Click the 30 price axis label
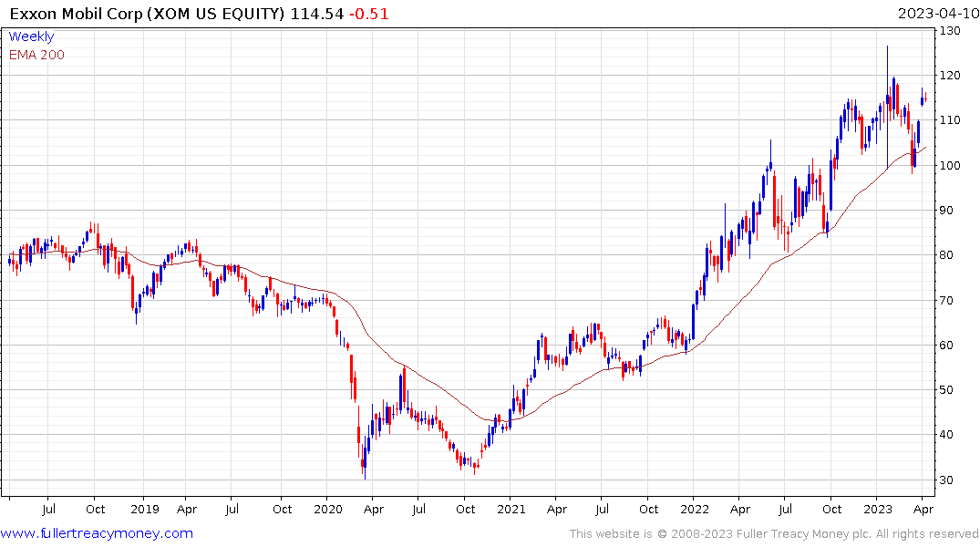Screen dimensions: 980x547 coord(947,480)
